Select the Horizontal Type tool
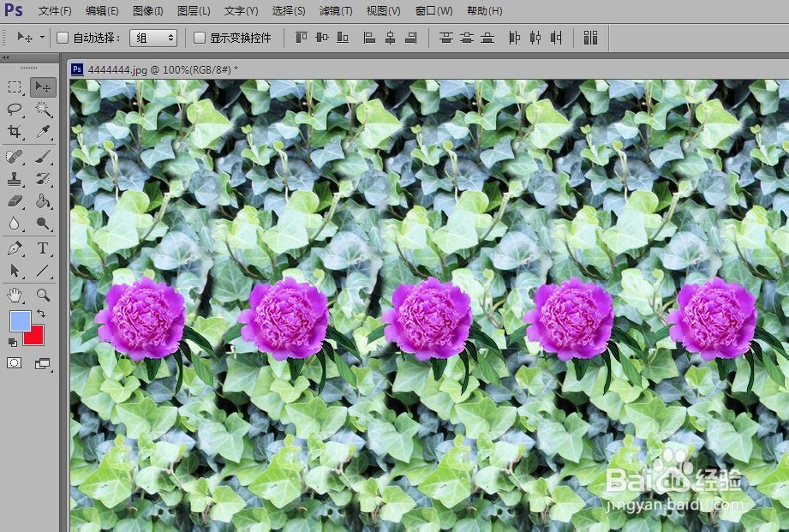This screenshot has height=532, width=789. [x=43, y=248]
